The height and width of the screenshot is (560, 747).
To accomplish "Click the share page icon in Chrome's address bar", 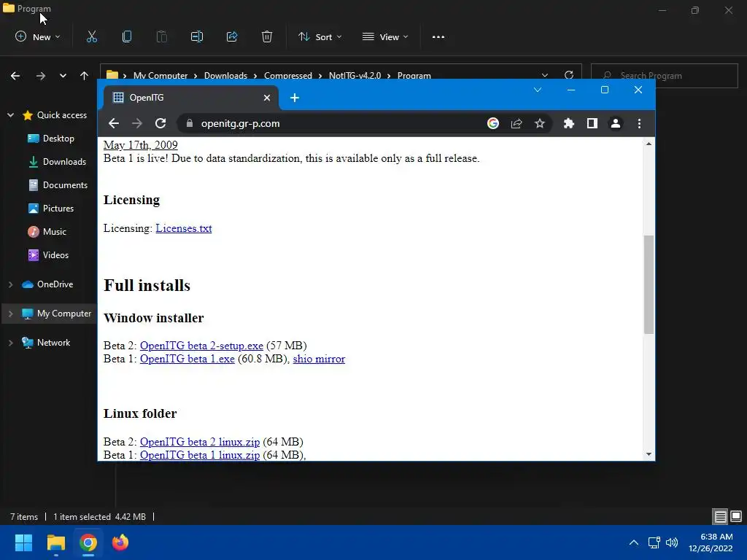I will (516, 123).
